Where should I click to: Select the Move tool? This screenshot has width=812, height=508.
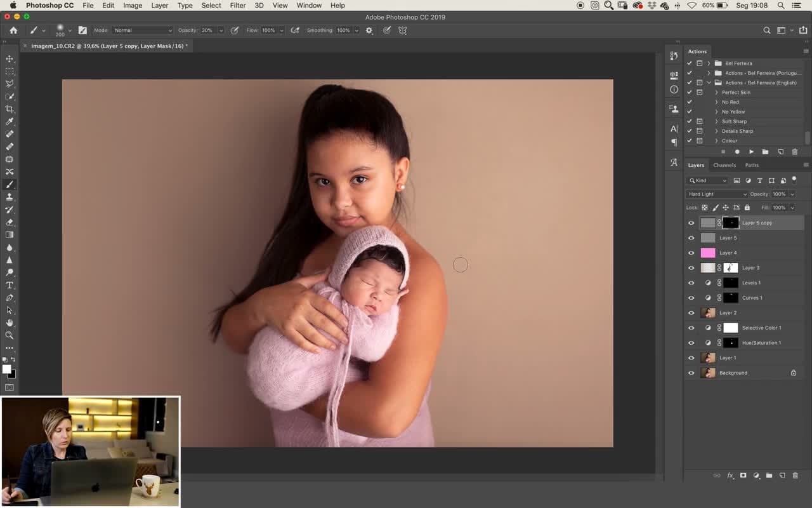pos(10,59)
